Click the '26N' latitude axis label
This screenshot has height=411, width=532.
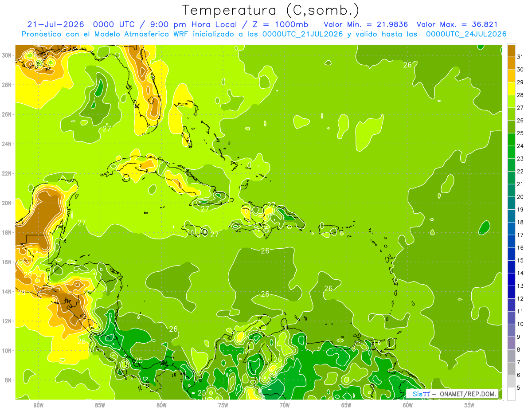tap(7, 114)
